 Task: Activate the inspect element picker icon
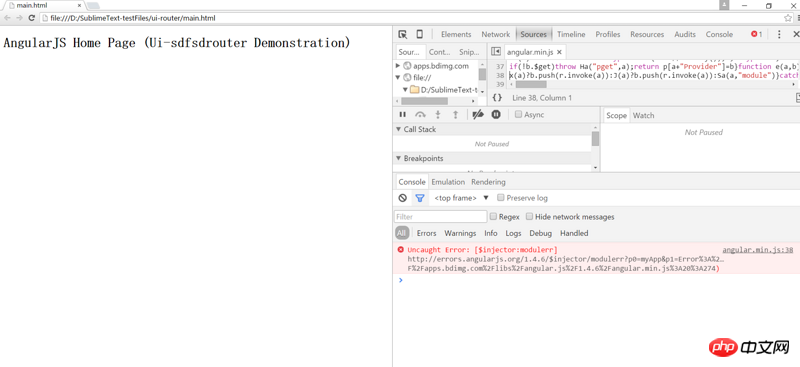(x=403, y=34)
